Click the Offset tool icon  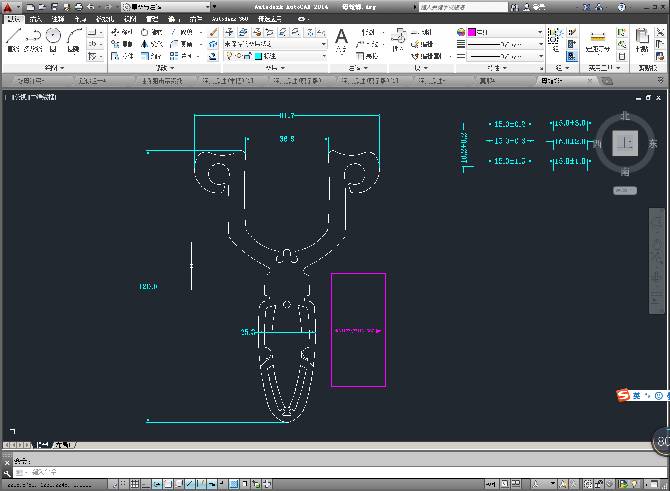click(212, 56)
